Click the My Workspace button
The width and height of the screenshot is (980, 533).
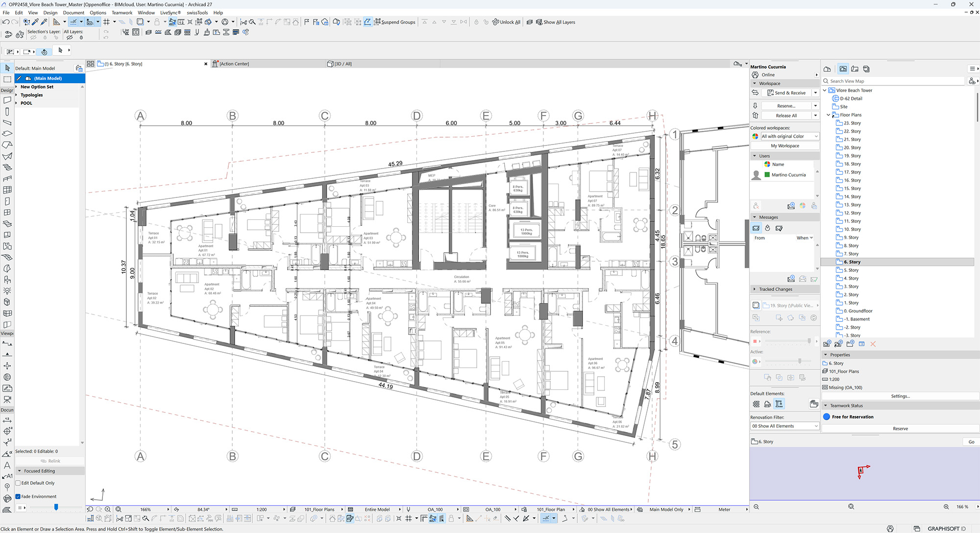point(784,145)
